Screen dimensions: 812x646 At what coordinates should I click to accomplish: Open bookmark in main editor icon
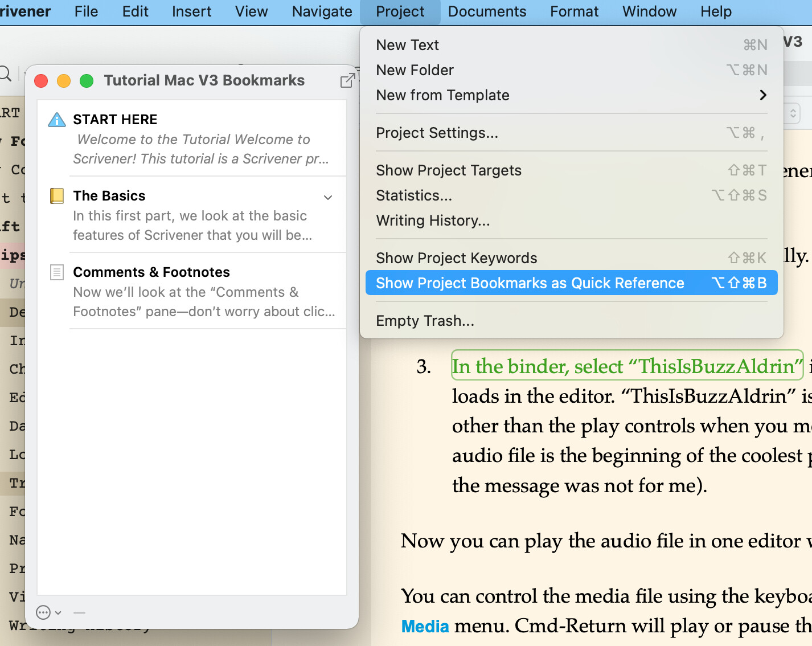(347, 80)
